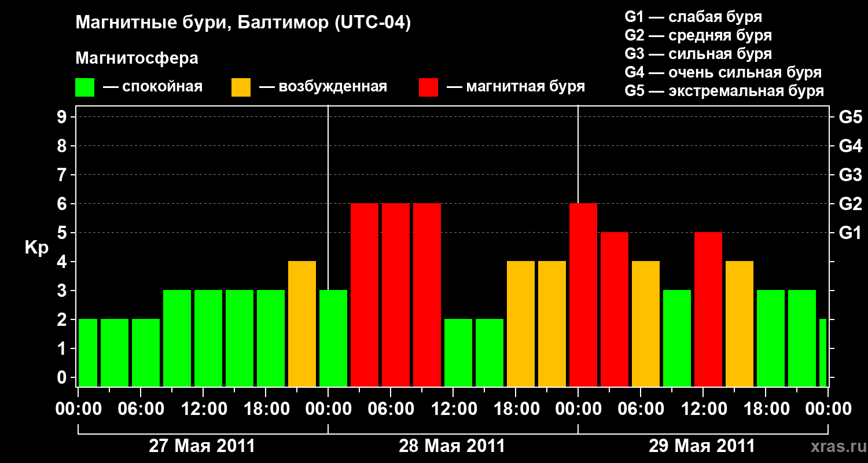
Task: Click '12:00' time label above 27 Мая
Action: point(204,409)
